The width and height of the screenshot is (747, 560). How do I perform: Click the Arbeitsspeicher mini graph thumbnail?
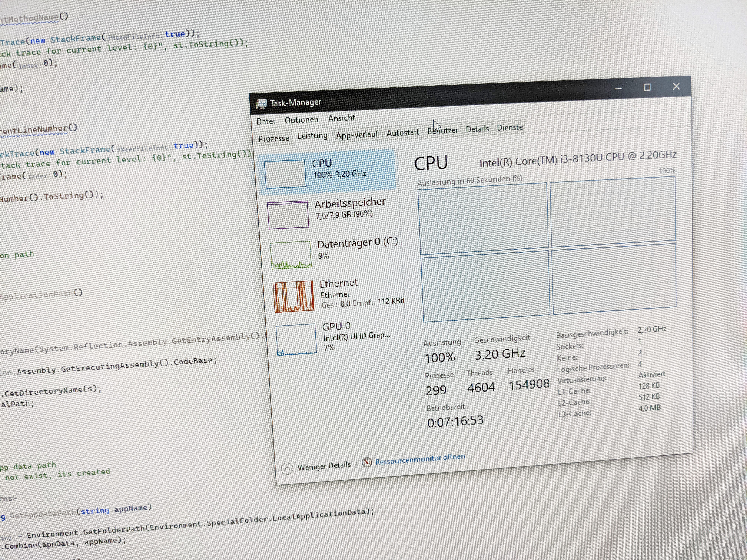click(288, 215)
